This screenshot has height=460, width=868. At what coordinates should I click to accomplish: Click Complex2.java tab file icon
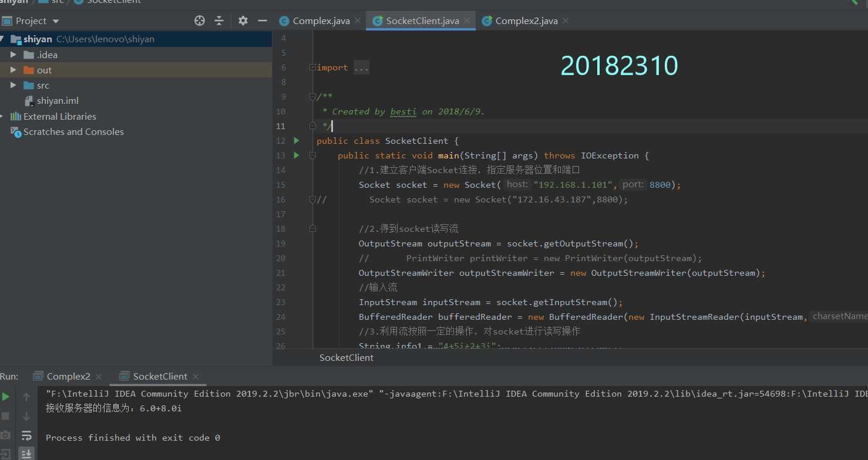click(487, 21)
